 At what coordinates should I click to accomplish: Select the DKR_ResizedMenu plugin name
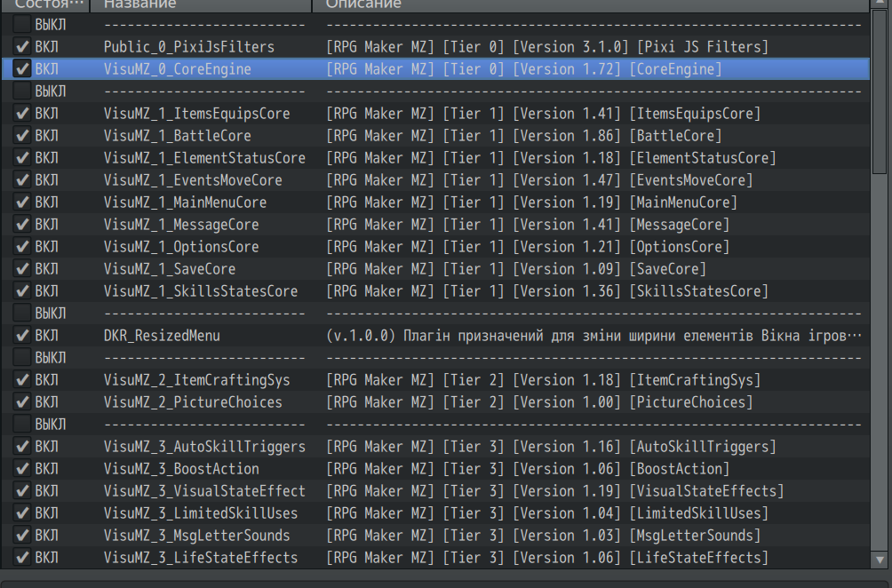point(162,336)
